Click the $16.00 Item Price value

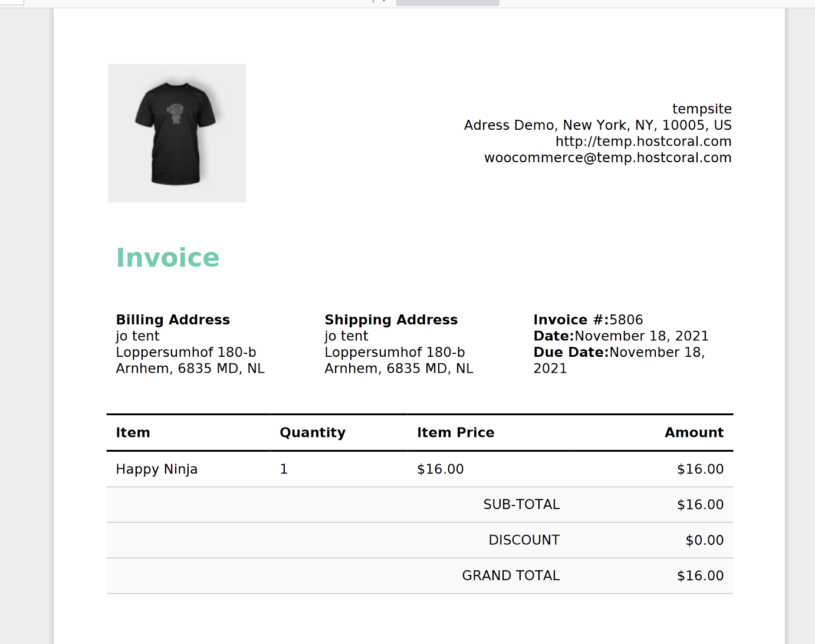[440, 469]
